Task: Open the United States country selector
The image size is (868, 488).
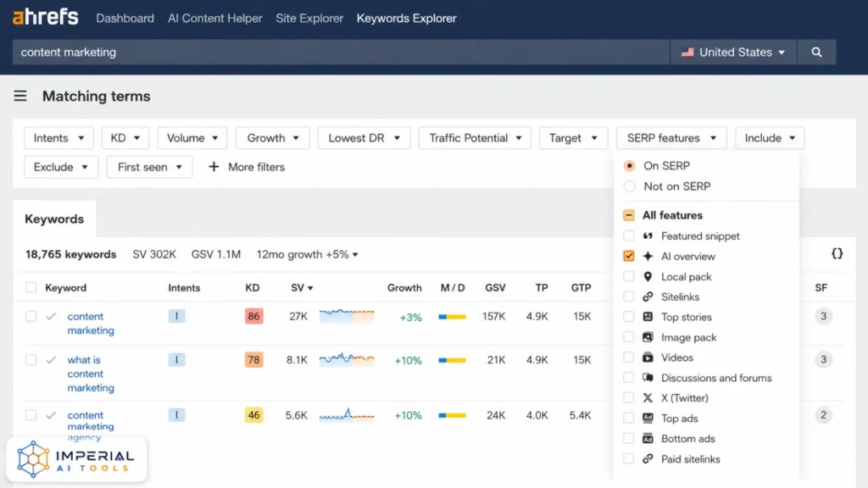Action: pos(733,52)
